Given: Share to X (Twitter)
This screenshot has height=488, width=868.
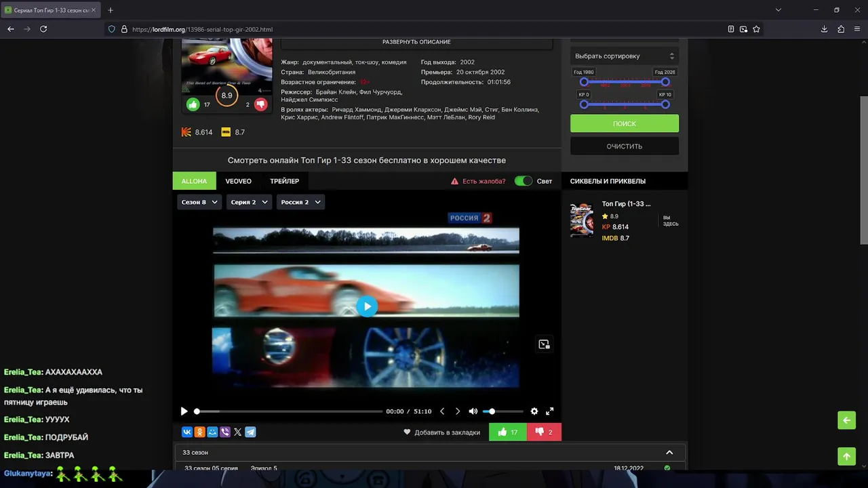Looking at the screenshot, I should [237, 432].
